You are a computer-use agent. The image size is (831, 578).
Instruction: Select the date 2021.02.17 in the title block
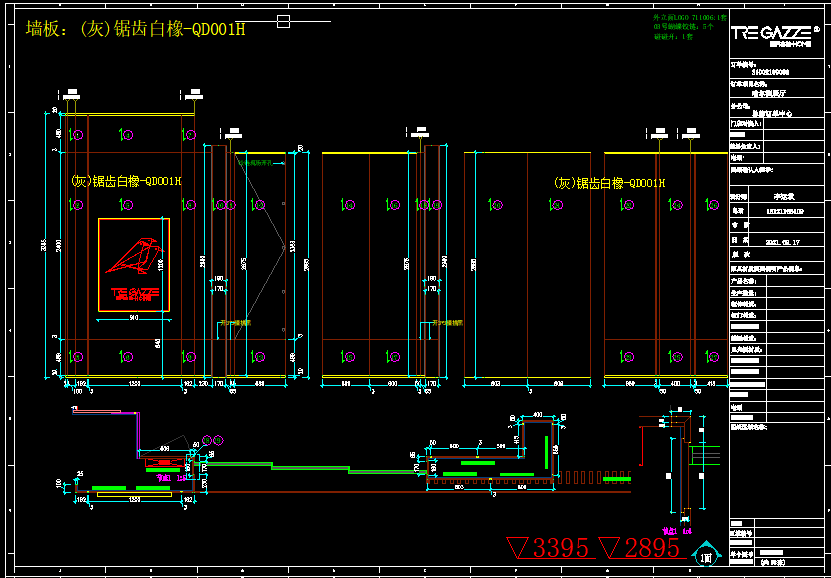pyautogui.click(x=782, y=242)
